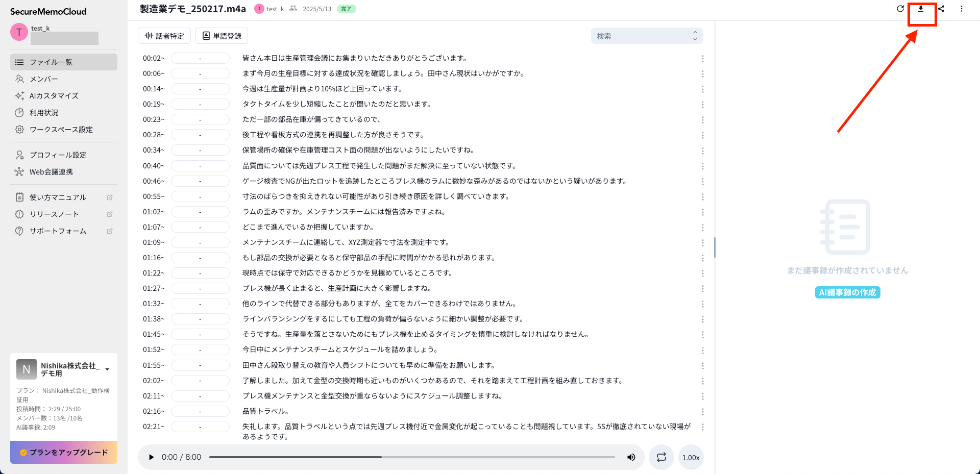This screenshot has width=980, height=474.
Task: Toggle loop playback button
Action: click(661, 457)
